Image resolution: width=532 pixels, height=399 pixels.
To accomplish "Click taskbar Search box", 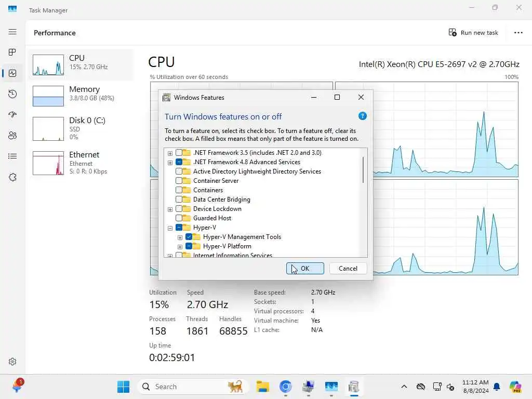I will pos(192,387).
